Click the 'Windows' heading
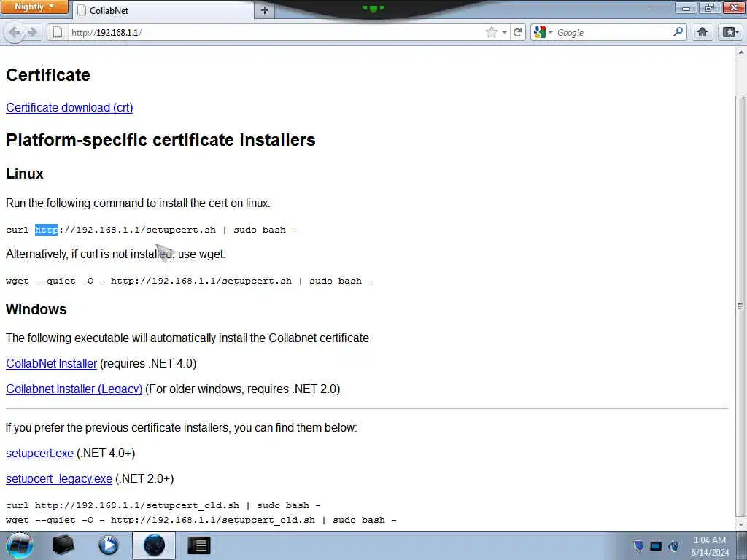This screenshot has width=747, height=560. coord(36,309)
